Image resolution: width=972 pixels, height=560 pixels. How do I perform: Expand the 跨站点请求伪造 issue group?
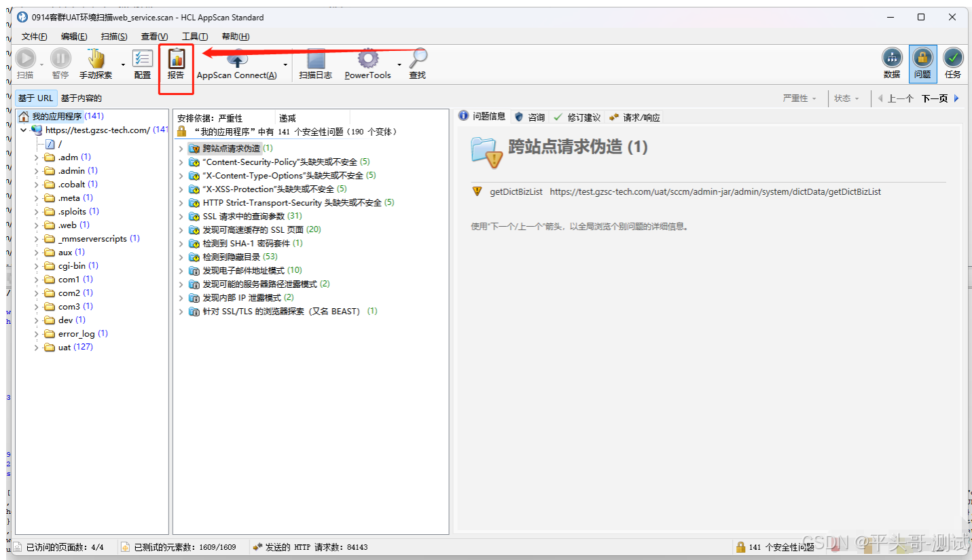(181, 149)
